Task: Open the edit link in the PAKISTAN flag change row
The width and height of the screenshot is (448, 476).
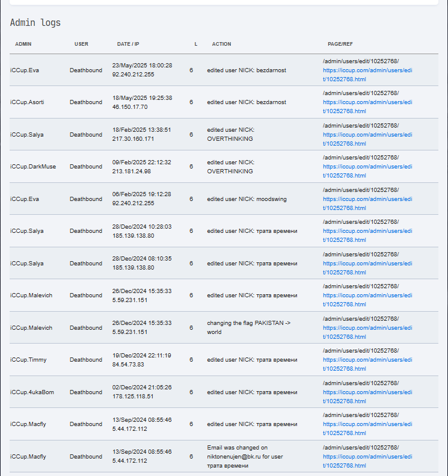Action: (367, 332)
